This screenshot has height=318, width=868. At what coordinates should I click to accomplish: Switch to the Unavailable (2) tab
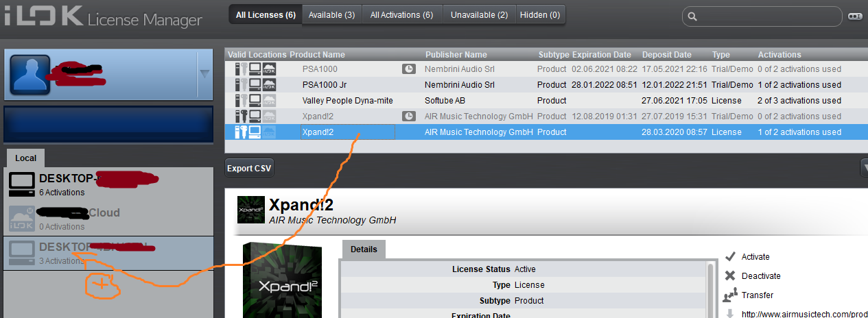tap(479, 14)
